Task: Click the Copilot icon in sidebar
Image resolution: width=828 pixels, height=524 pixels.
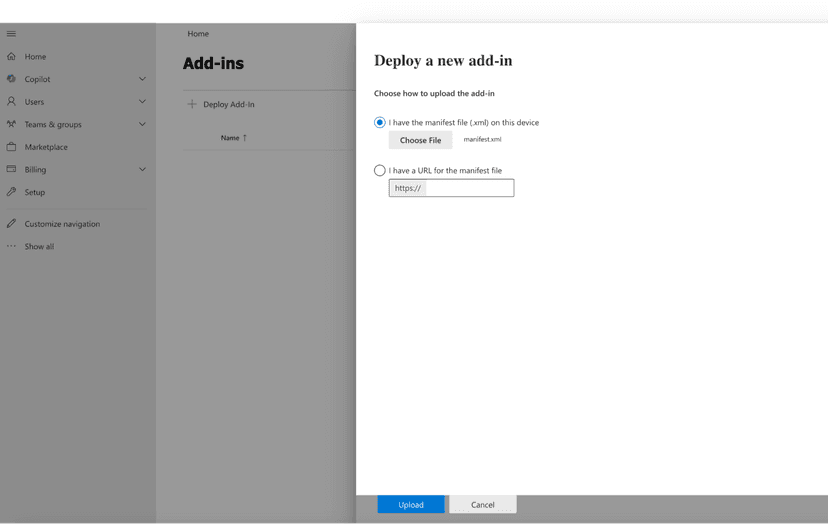Action: 11,79
